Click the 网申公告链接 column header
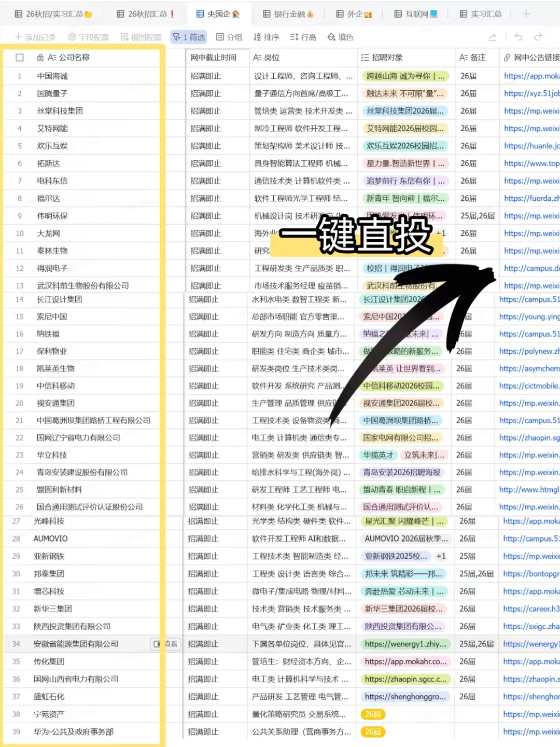Image resolution: width=560 pixels, height=747 pixels. click(531, 58)
